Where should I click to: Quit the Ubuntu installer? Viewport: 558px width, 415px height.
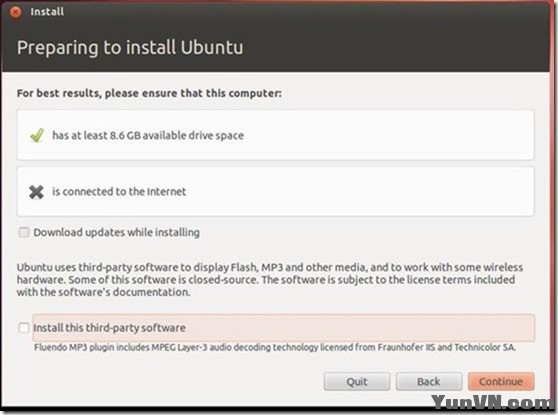(x=357, y=382)
